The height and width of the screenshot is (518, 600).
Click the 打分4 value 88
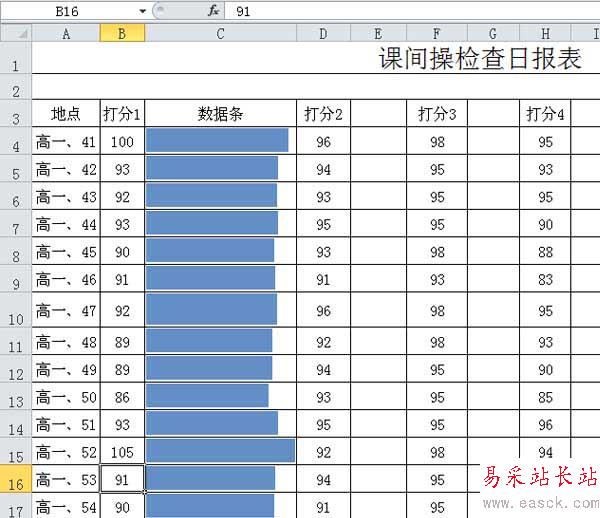pos(545,251)
